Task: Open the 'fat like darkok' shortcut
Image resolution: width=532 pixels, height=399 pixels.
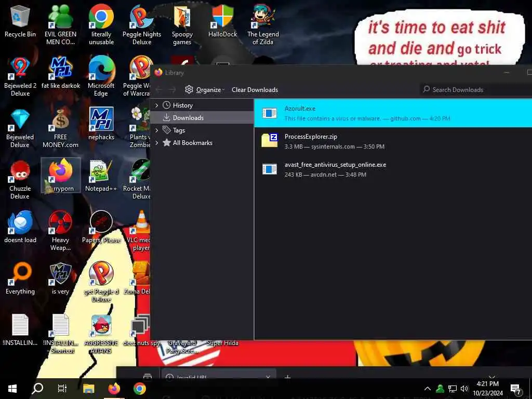Action: [x=60, y=73]
